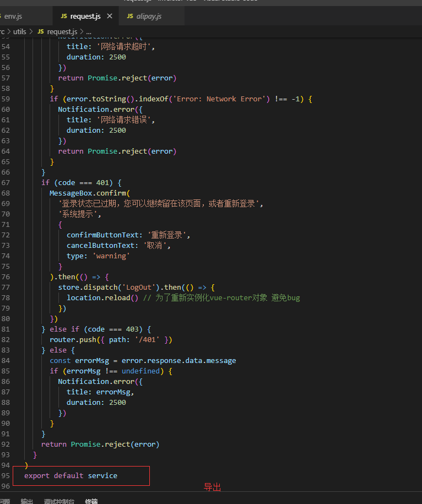Click the green comment after location.reload()

tap(221, 297)
